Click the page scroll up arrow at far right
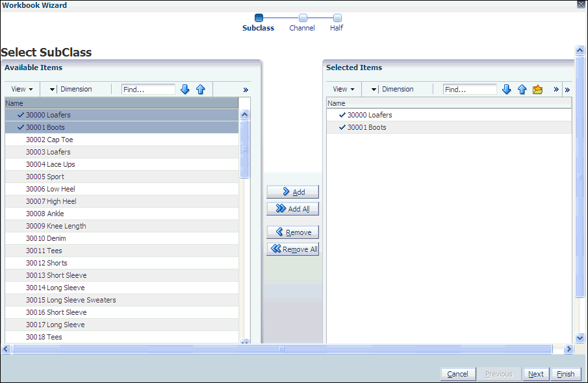This screenshot has width=588, height=383. 580,50
